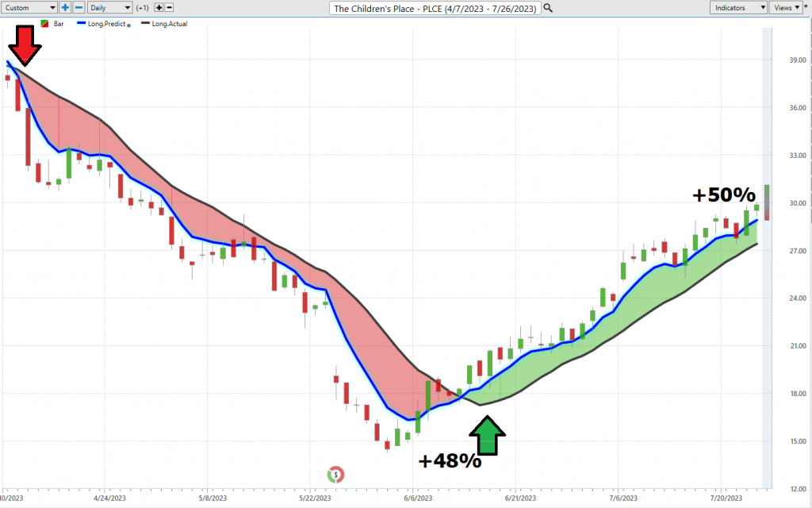Click the 5/8/2023 date axis label

tap(213, 498)
